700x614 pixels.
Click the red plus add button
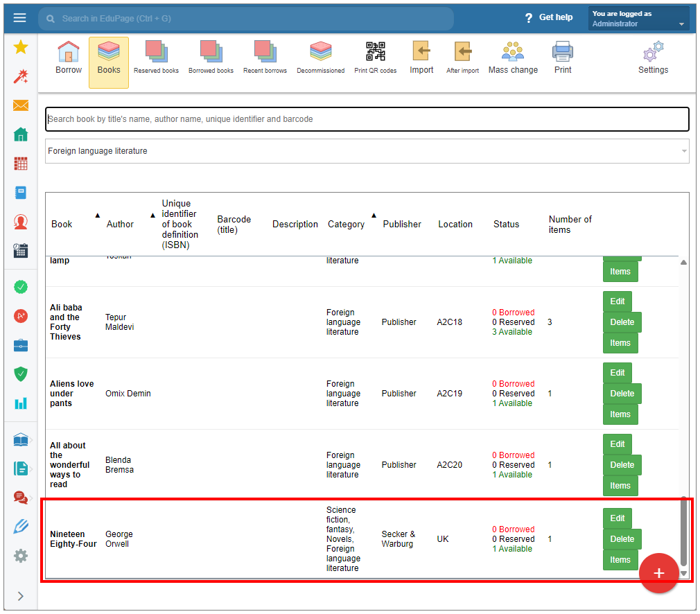pos(658,573)
